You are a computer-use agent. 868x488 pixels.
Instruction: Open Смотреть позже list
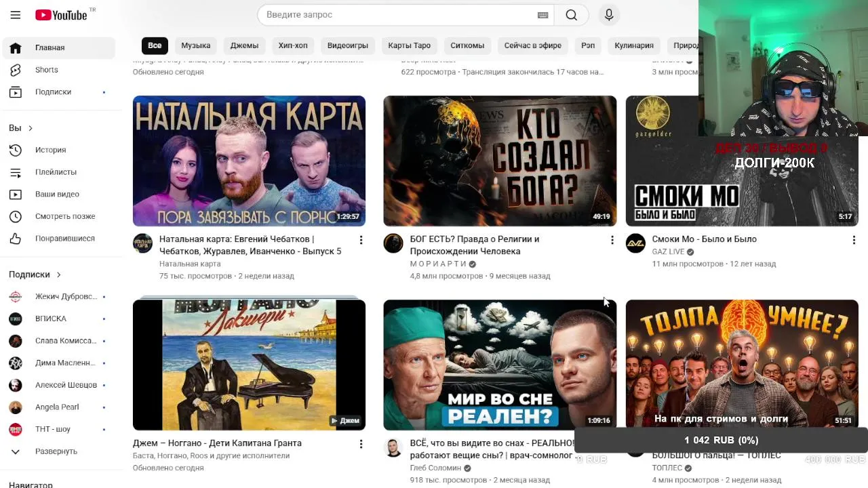point(58,216)
